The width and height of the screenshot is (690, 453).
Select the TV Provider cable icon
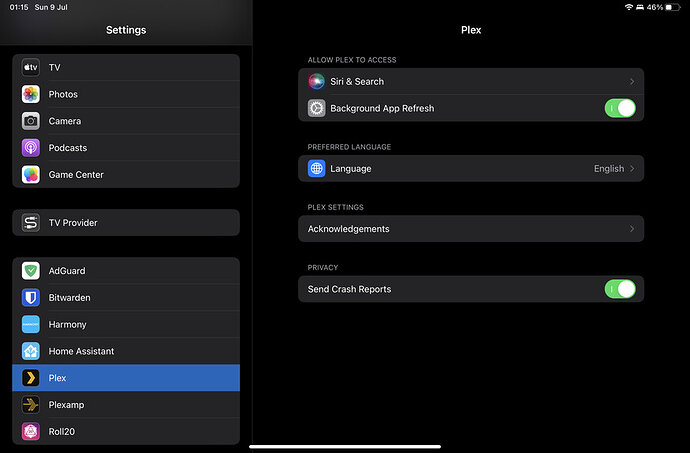coord(31,223)
